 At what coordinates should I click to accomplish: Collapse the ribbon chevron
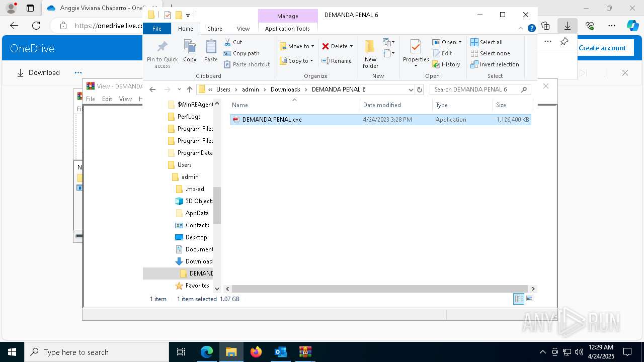click(x=521, y=29)
